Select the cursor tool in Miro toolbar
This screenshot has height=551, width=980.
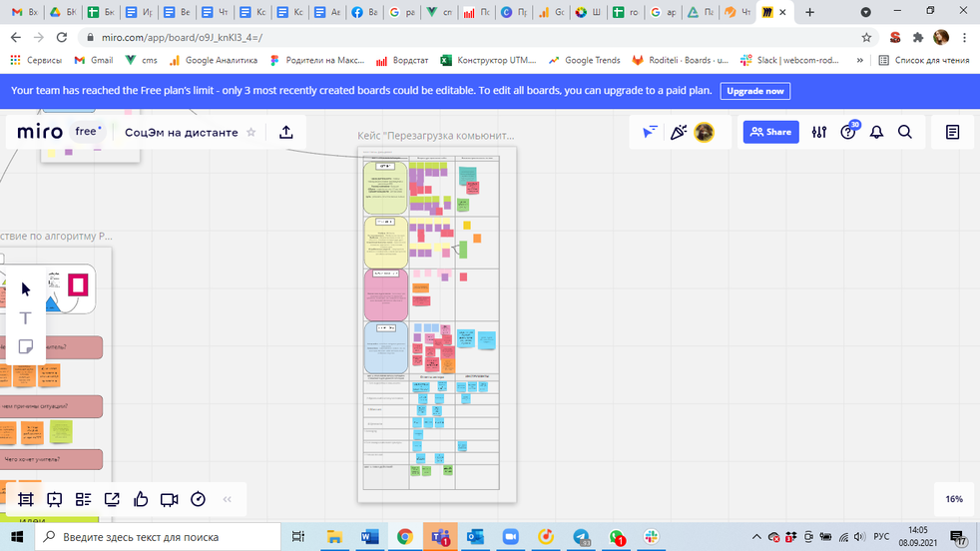(26, 288)
